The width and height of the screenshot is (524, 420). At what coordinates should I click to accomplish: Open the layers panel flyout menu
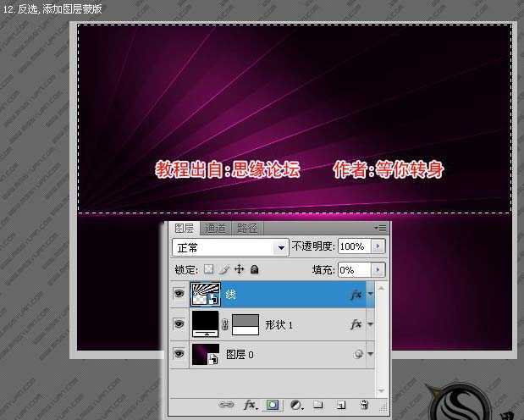tap(380, 228)
